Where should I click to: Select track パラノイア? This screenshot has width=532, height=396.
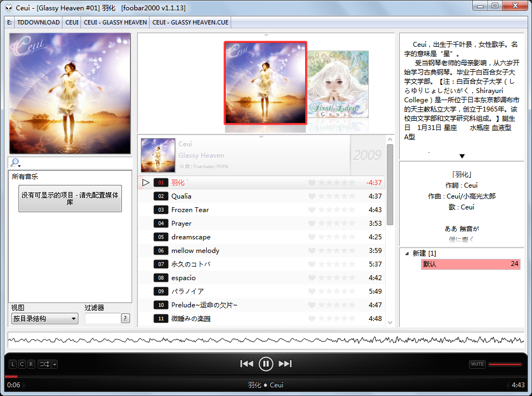[262, 291]
